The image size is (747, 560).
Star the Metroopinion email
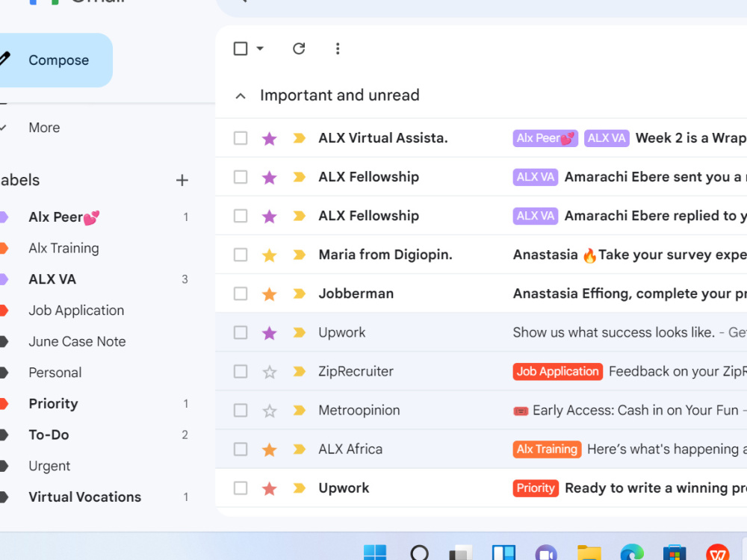270,411
